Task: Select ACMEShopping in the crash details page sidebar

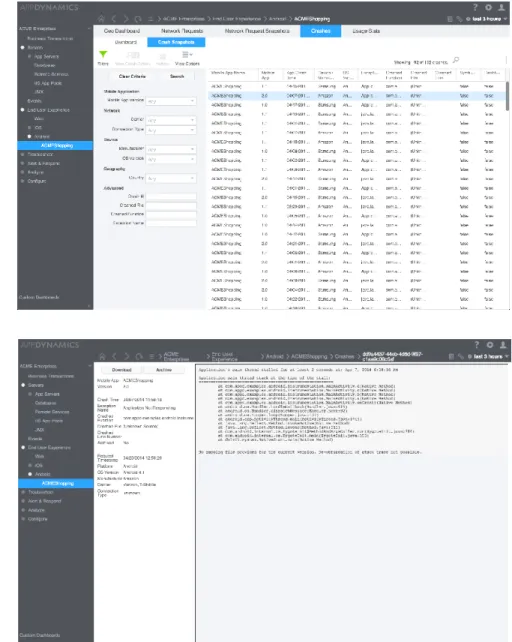Action: coord(56,483)
